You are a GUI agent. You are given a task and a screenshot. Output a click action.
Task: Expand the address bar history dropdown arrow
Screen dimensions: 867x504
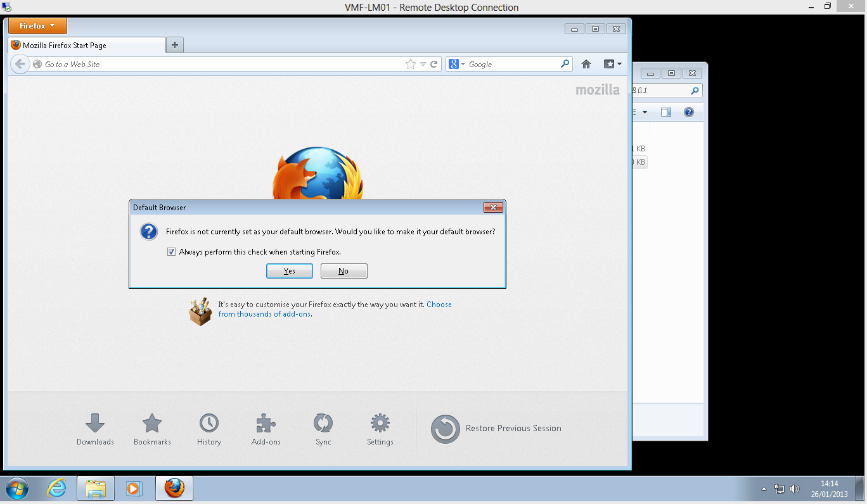[x=423, y=65]
